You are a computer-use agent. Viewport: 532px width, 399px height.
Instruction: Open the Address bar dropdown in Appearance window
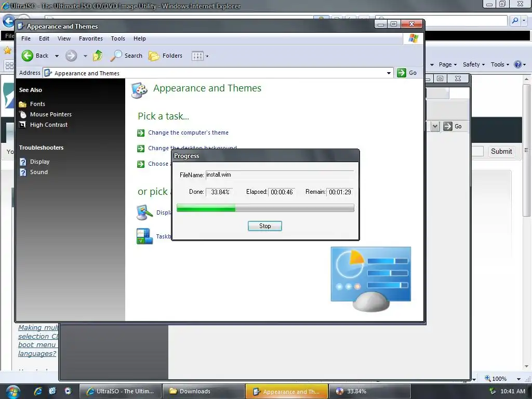[x=389, y=73]
